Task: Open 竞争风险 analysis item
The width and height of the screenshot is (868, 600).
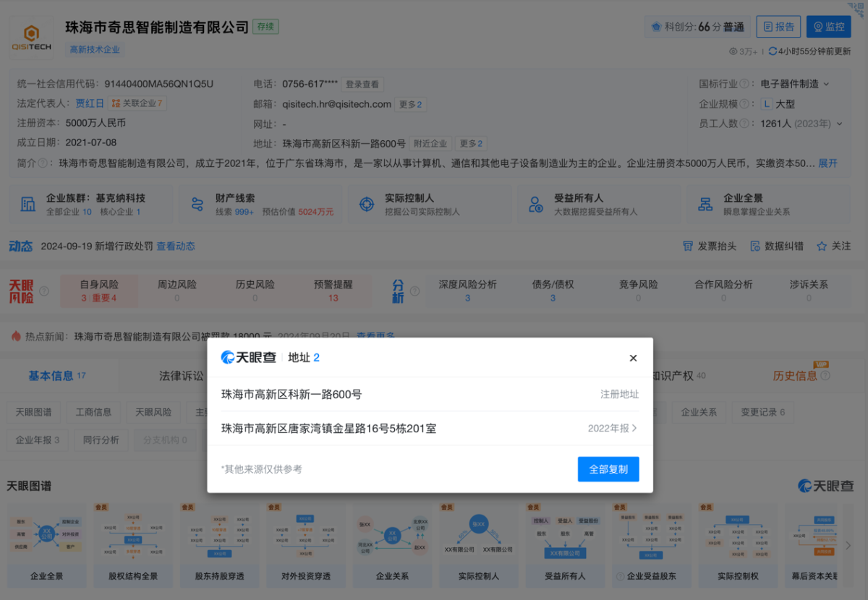Action: tap(639, 291)
